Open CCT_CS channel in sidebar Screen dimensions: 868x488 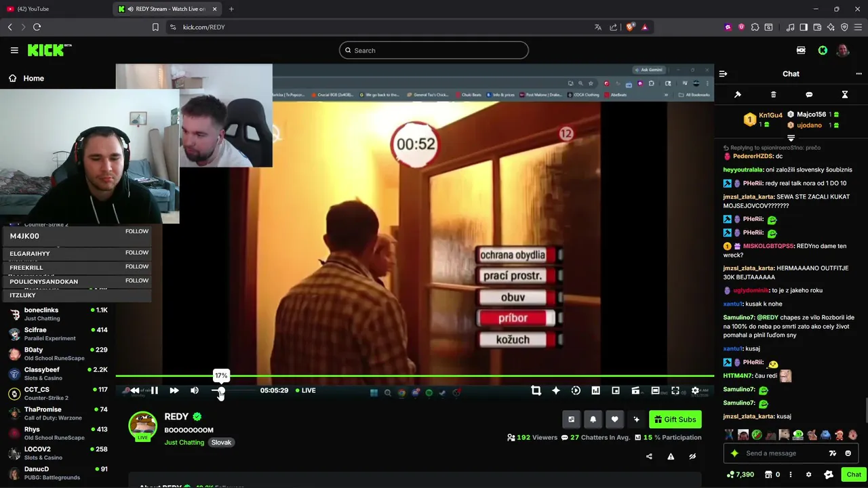click(x=58, y=393)
